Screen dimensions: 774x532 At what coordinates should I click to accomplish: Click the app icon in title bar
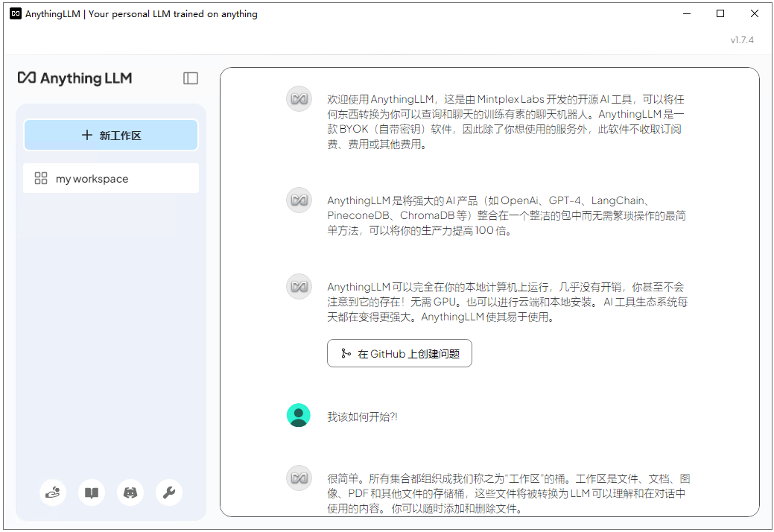16,14
